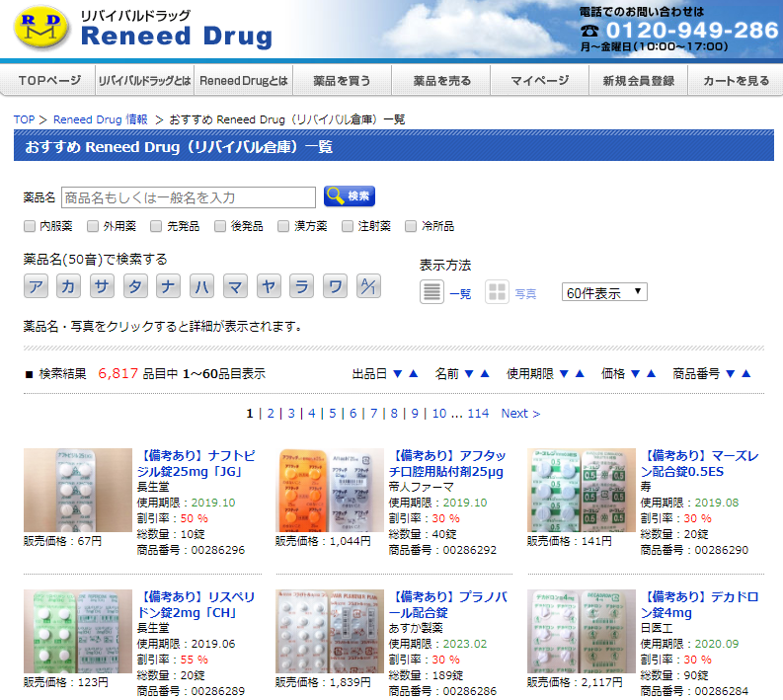The height and width of the screenshot is (700, 783).
Task: Check the 先発品 checkbox
Action: (x=156, y=226)
